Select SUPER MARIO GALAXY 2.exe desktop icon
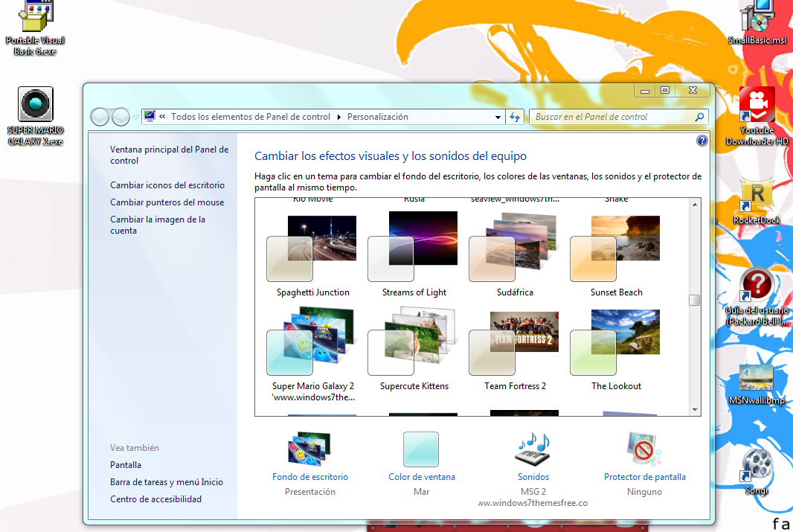Image resolution: width=793 pixels, height=532 pixels. click(35, 116)
